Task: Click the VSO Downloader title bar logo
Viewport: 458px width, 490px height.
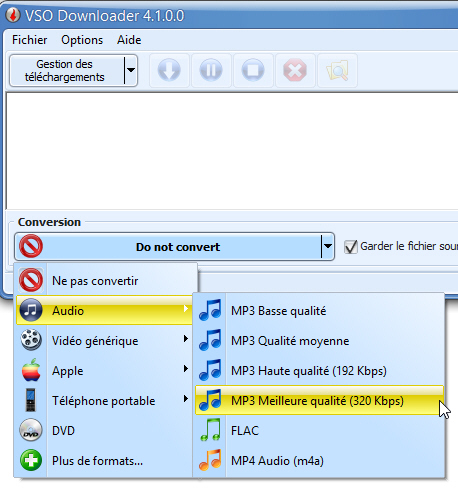Action: click(13, 15)
